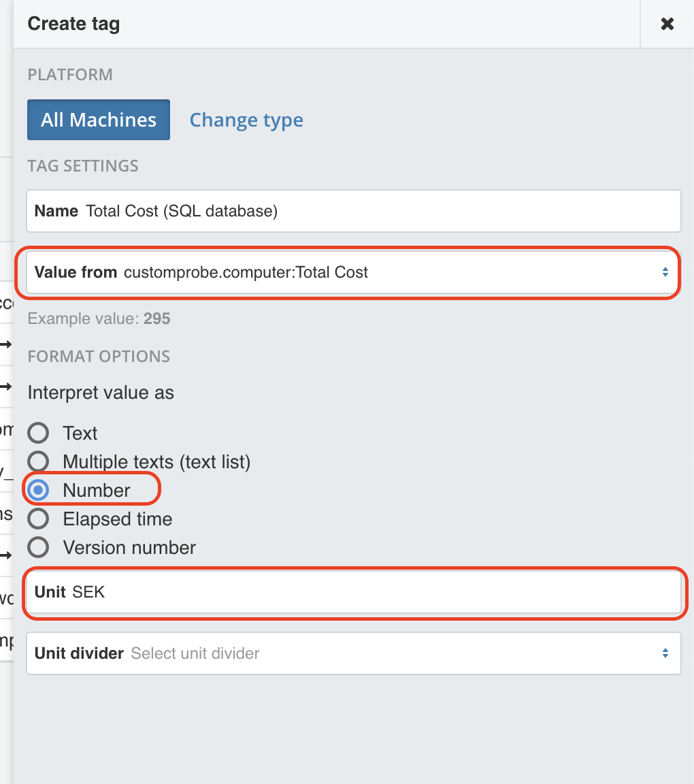Screen dimensions: 694x784
Task: Select the Number radio button
Action: tap(39, 490)
